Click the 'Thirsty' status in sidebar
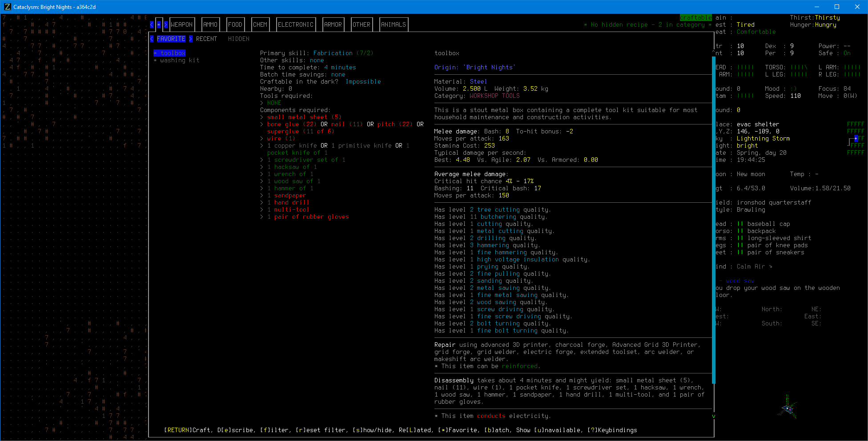868x441 pixels. (x=828, y=17)
